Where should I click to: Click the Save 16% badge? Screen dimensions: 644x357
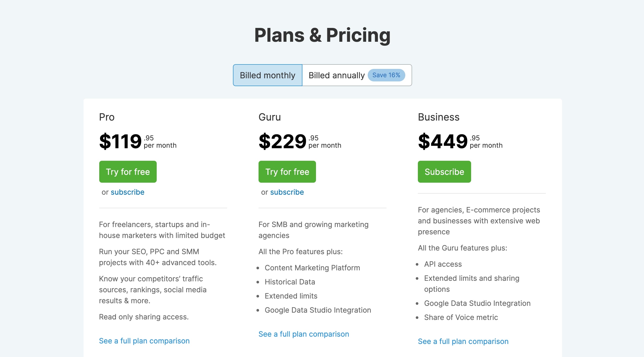(x=386, y=75)
